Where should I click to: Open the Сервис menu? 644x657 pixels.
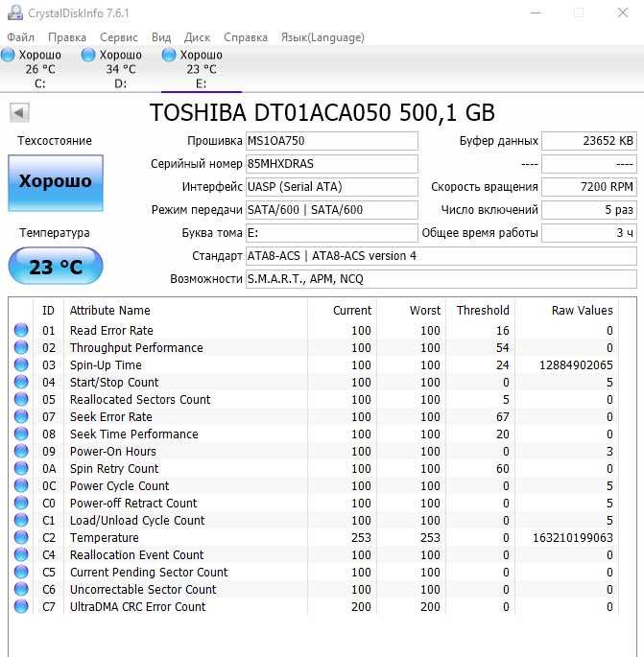tap(119, 37)
